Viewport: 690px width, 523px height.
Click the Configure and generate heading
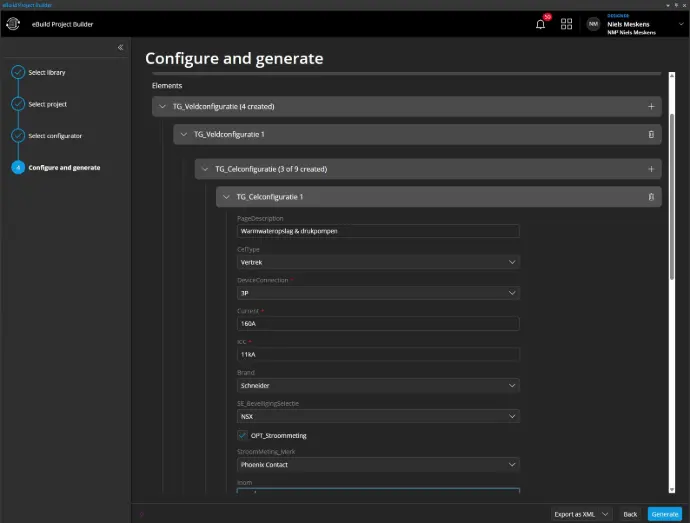click(234, 59)
